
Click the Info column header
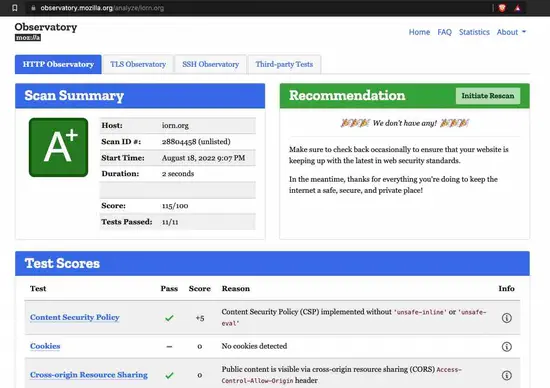click(x=507, y=289)
